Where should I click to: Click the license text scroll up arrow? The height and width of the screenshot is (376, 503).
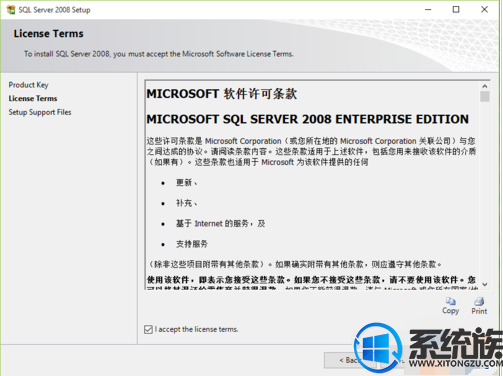click(x=485, y=86)
